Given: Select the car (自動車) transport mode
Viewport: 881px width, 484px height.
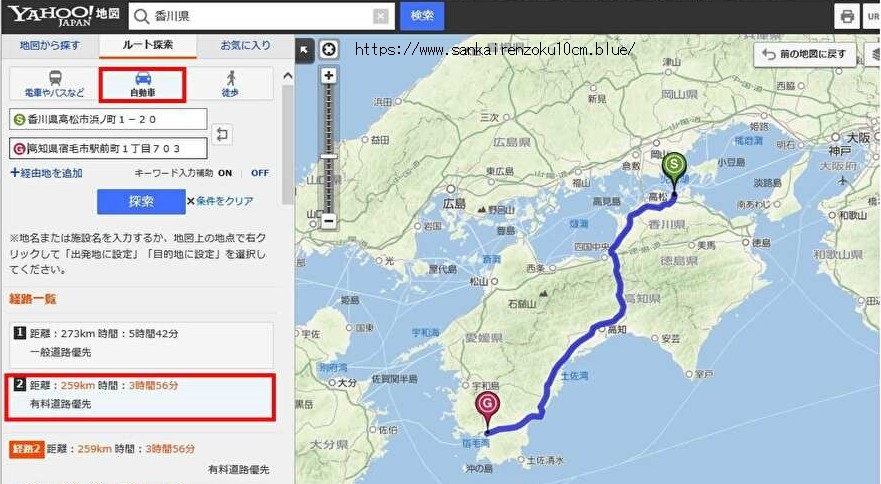Looking at the screenshot, I should click(142, 84).
